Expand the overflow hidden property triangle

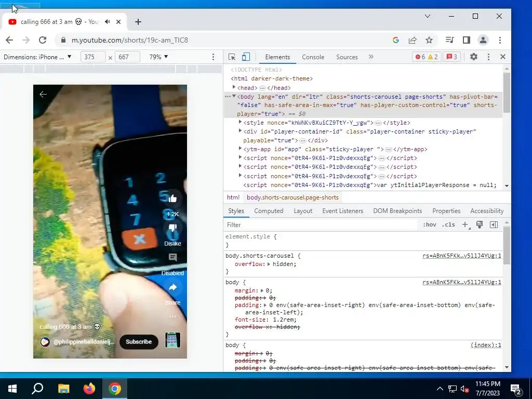pos(269,264)
